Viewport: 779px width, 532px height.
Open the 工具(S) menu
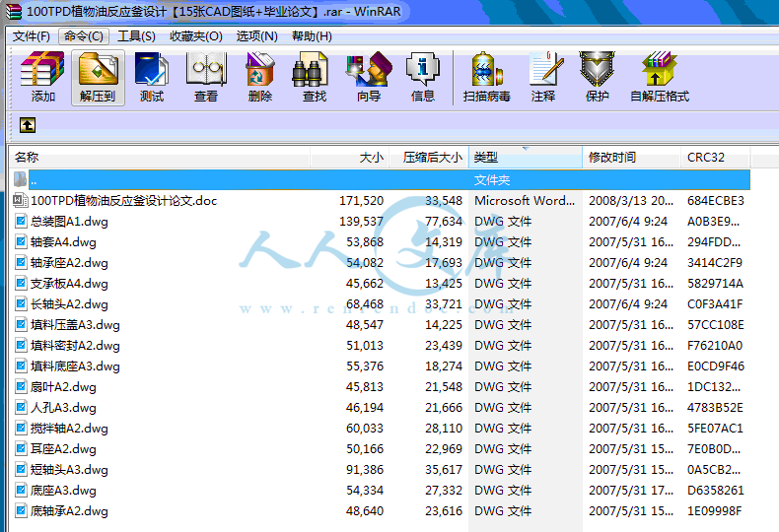136,36
